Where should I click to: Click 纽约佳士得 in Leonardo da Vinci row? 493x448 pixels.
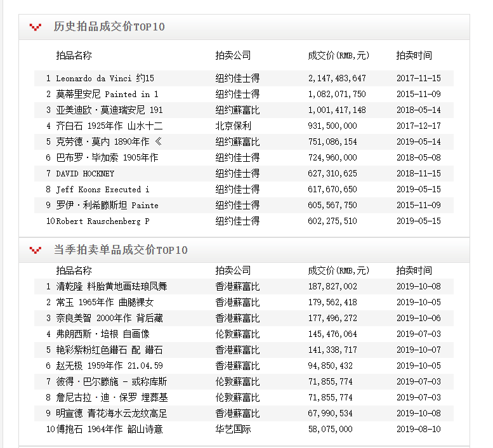(237, 78)
